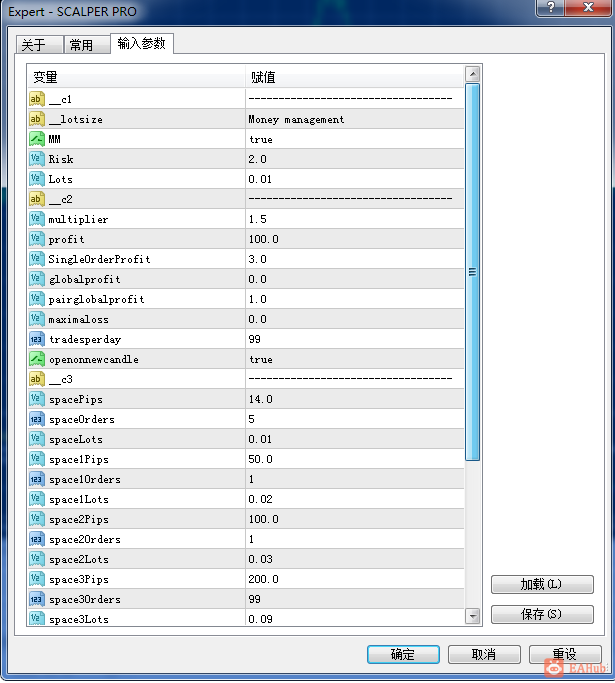Click the string icon beside __c3

37,379
